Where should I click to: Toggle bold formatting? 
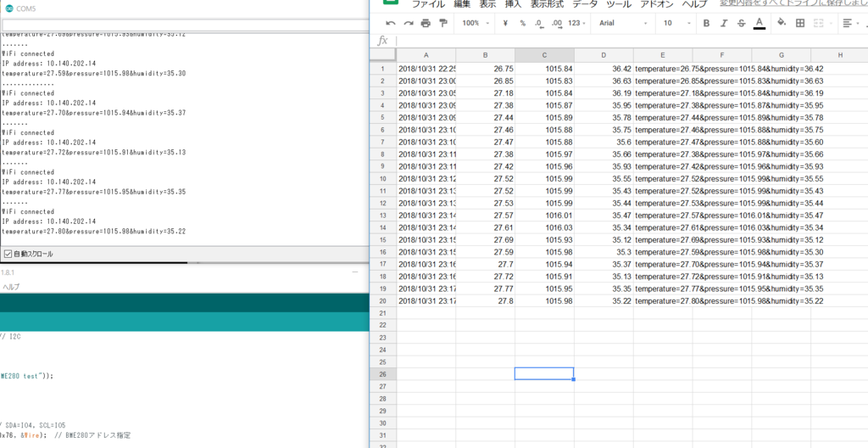coord(706,23)
